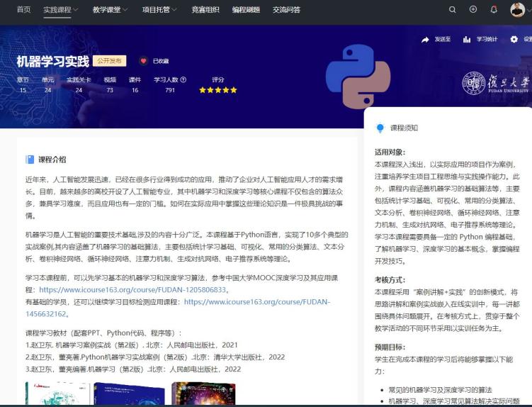Open the FUDAN-1205806833 icourse163 link
Screen dimensions: 532x407
[x=132, y=290]
